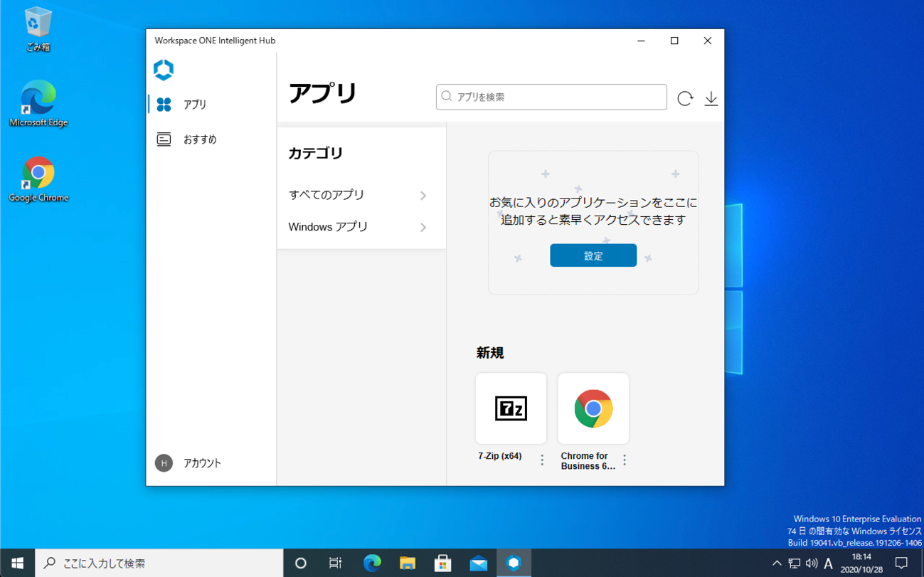The image size is (924, 577).
Task: Open the おすすめ section in sidebar
Action: click(x=212, y=139)
